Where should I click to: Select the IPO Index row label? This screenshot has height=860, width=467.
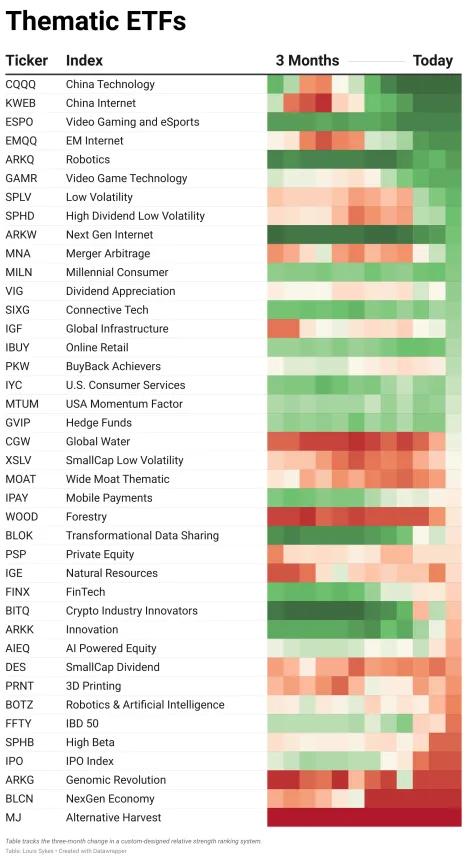89,761
